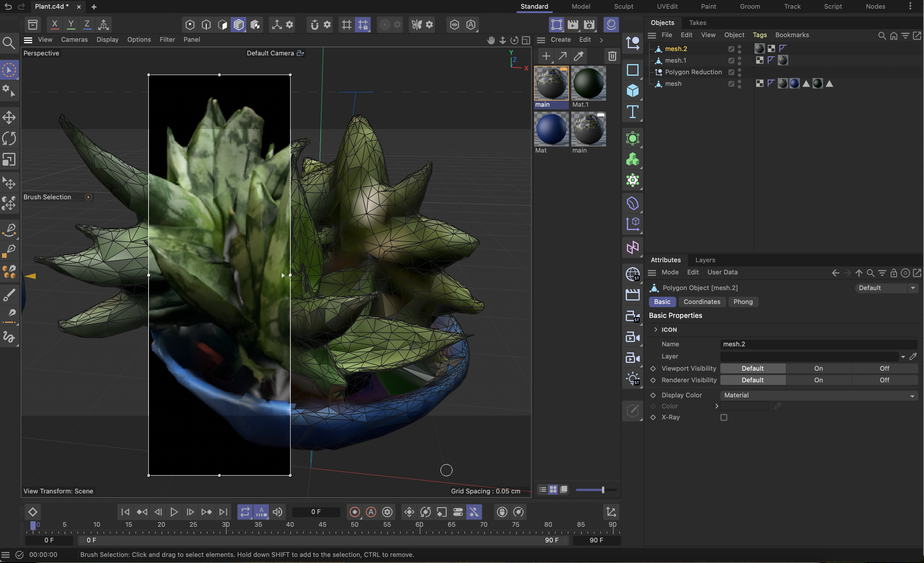Open the Cameras menu in the viewport
Viewport: 924px width, 563px height.
tap(74, 39)
